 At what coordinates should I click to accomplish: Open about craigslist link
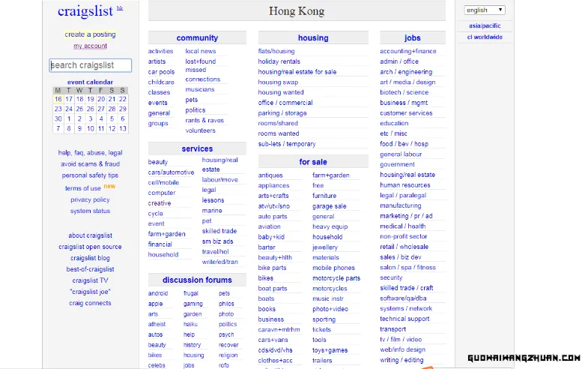(90, 235)
